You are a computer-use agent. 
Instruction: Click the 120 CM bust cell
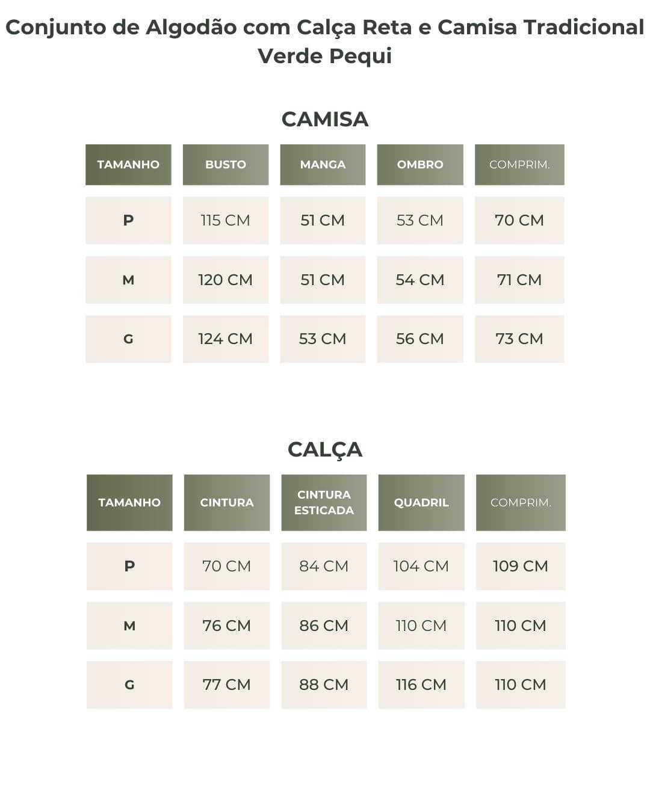coord(226,280)
